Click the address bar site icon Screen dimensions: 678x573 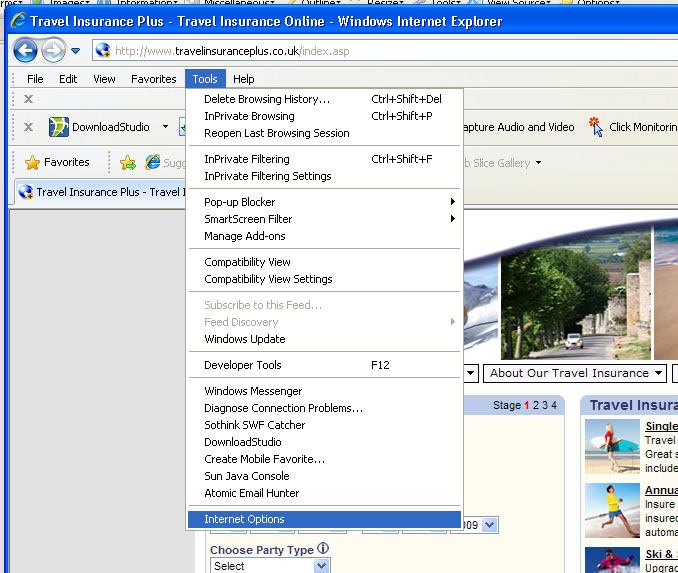coord(103,51)
